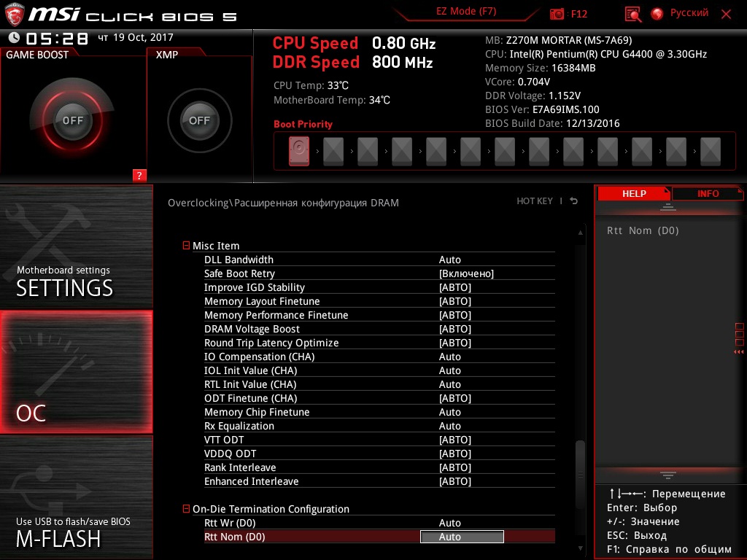This screenshot has height=560, width=747.
Task: Select the RTL Init Value (CHA) row
Action: point(379,384)
